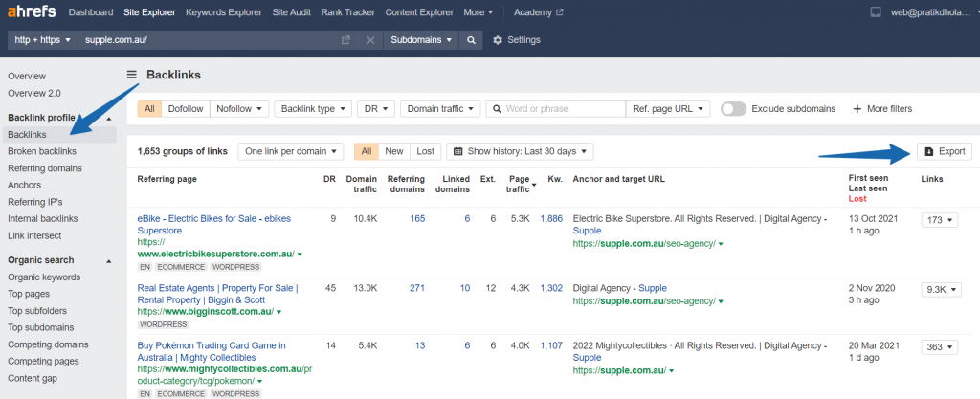Open the Dashboard tab
The height and width of the screenshot is (399, 980).
[x=91, y=11]
